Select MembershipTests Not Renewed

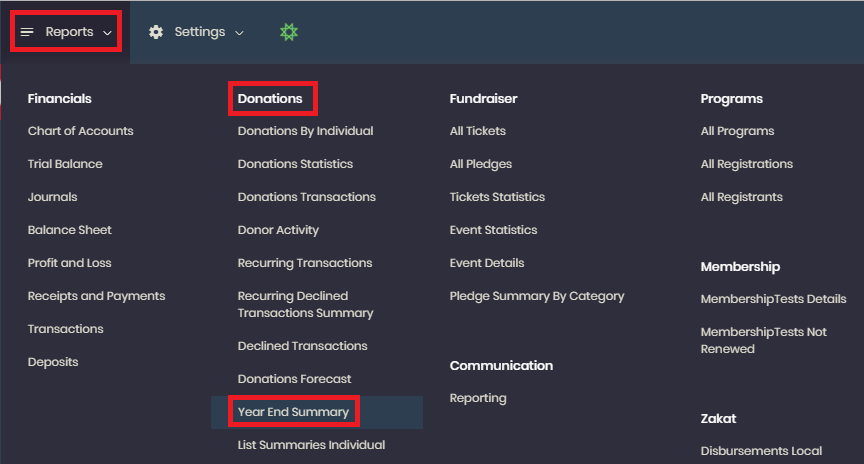[x=764, y=340]
